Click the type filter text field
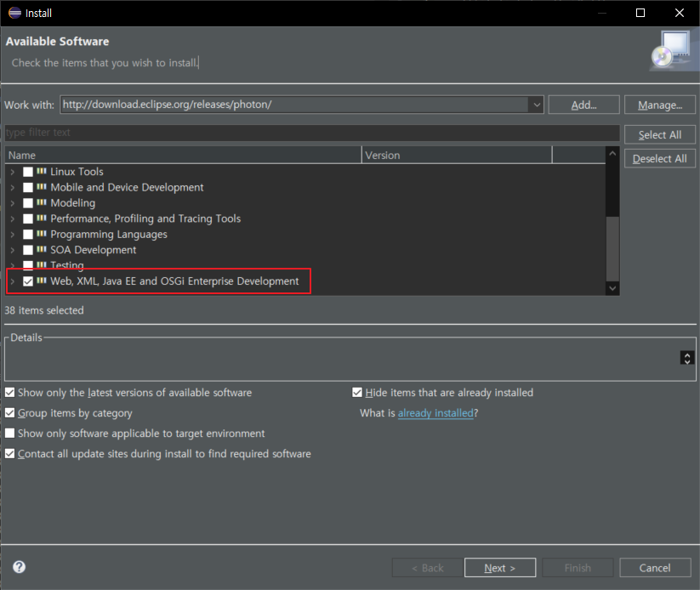Viewport: 700px width, 590px height. 312,133
